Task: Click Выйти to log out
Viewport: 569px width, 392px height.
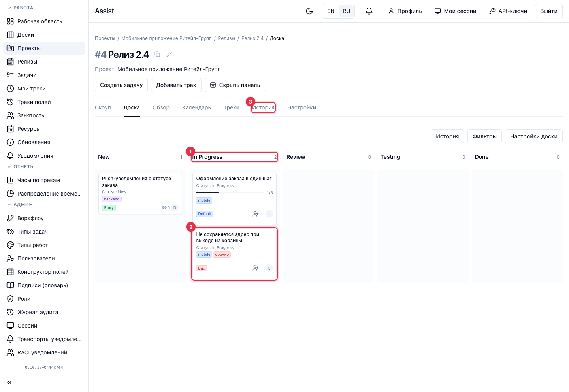Action: point(549,11)
